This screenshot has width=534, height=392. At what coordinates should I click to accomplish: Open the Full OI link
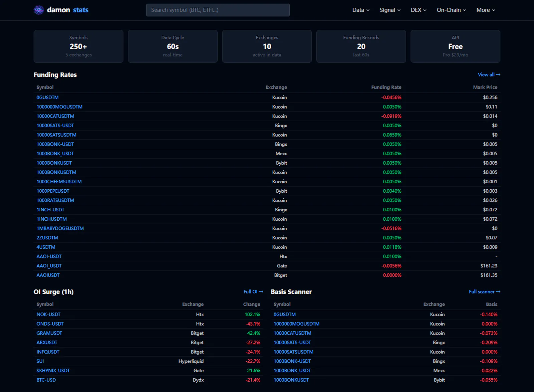[x=253, y=292]
